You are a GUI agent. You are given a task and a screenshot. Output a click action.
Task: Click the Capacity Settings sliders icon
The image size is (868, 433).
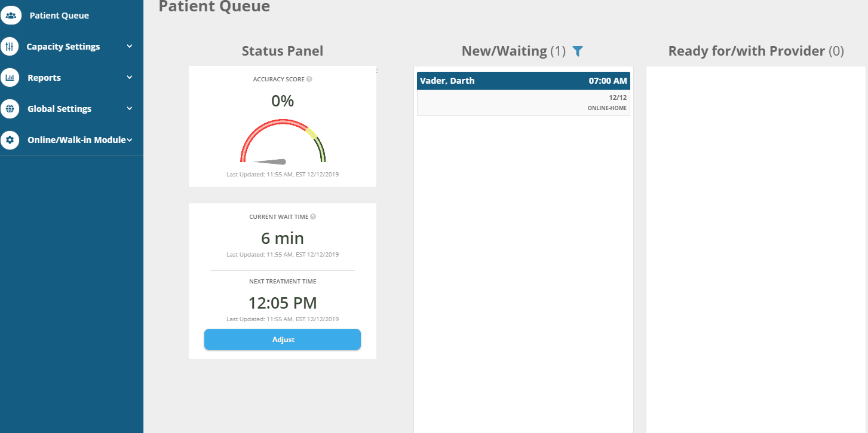10,47
